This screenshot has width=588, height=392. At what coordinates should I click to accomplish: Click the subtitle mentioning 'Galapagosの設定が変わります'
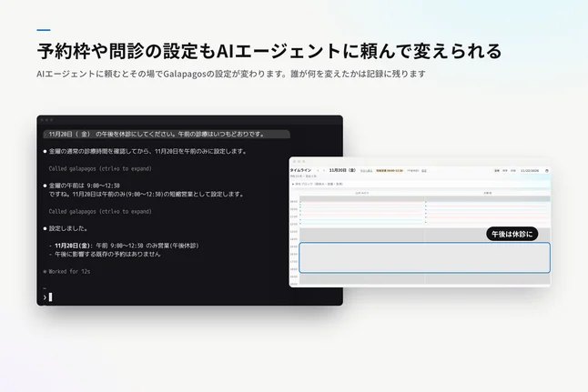(x=231, y=74)
